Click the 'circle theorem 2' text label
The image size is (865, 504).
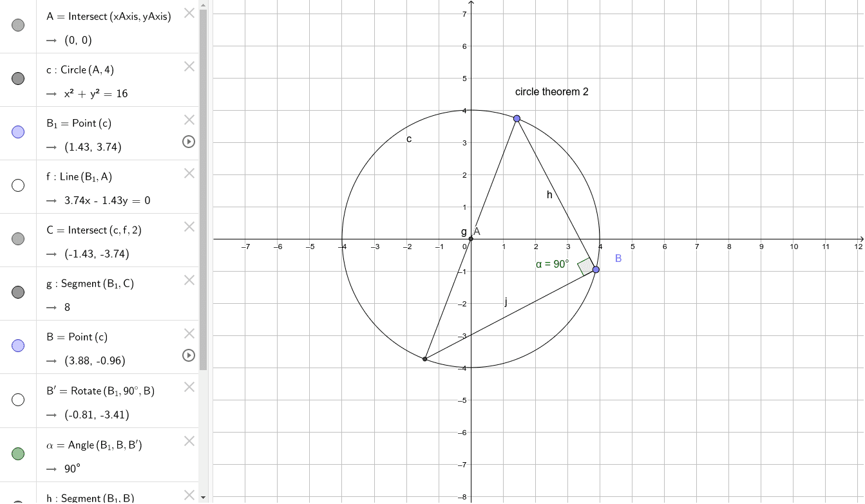pos(551,92)
